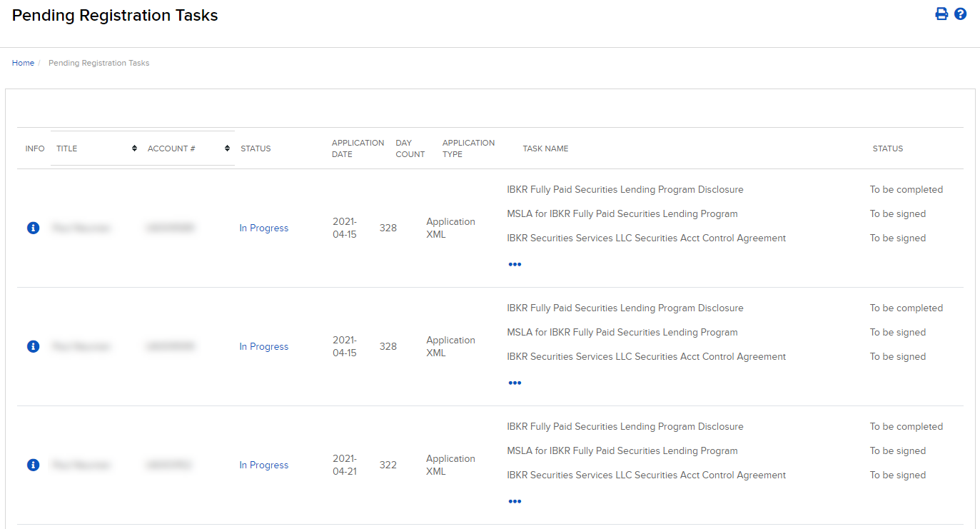Navigate to Home via the breadcrumb

click(x=22, y=63)
